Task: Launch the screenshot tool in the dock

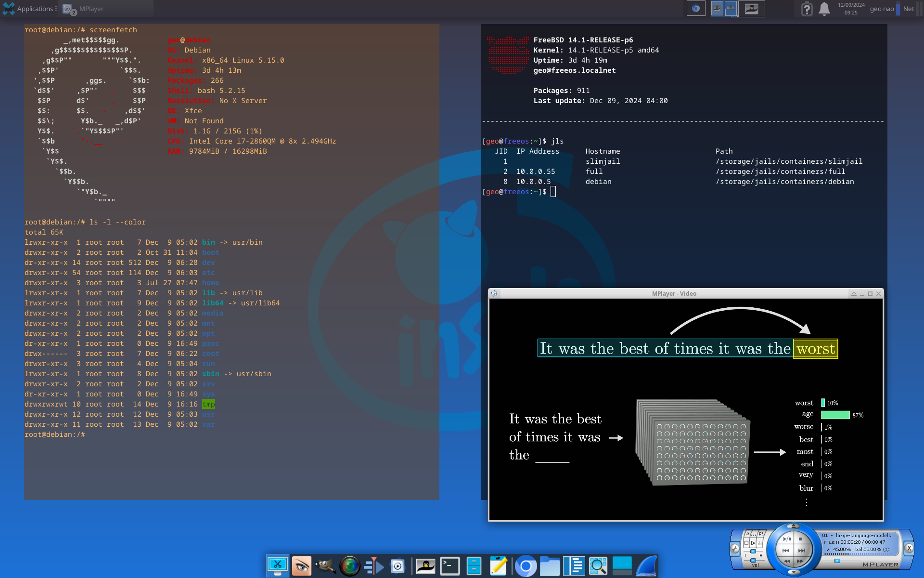Action: 278,566
